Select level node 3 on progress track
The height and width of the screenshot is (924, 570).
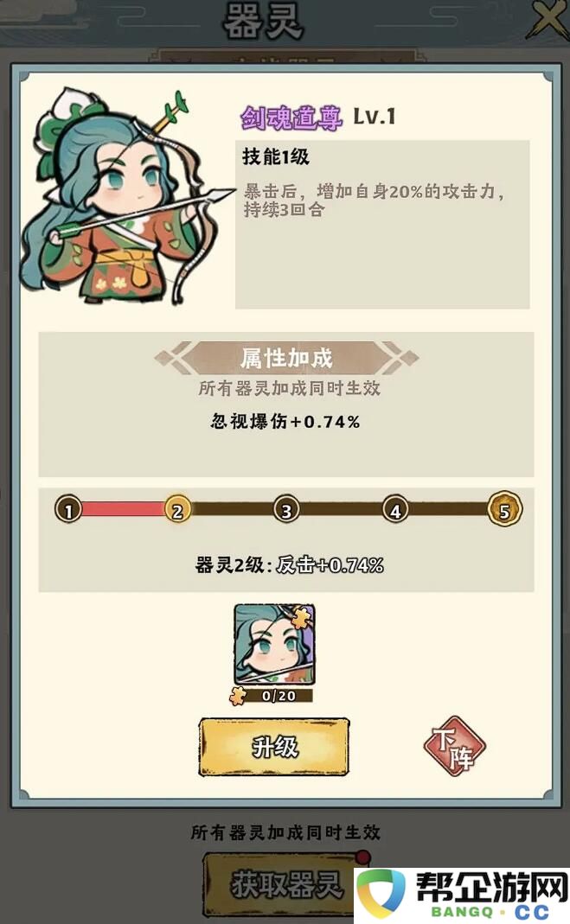click(286, 509)
